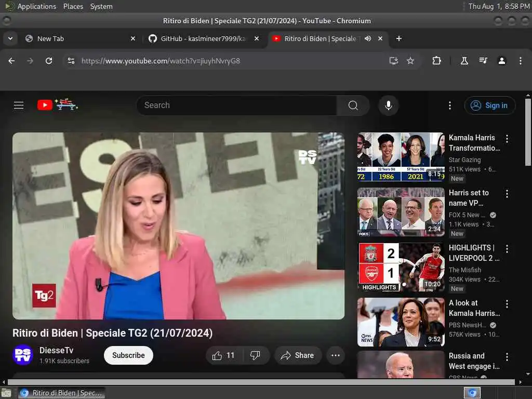
Task: Click the horizontal page scrollbar
Action: click(261, 382)
